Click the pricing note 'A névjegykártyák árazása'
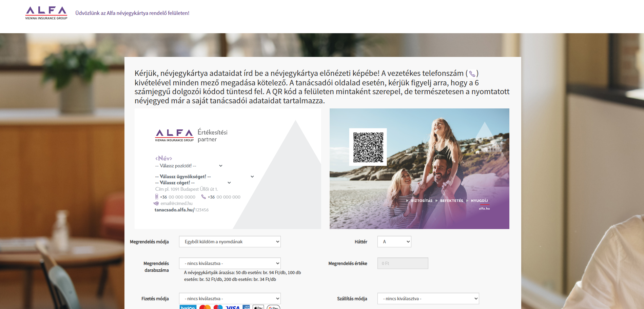Image resolution: width=644 pixels, height=309 pixels. coord(242,276)
